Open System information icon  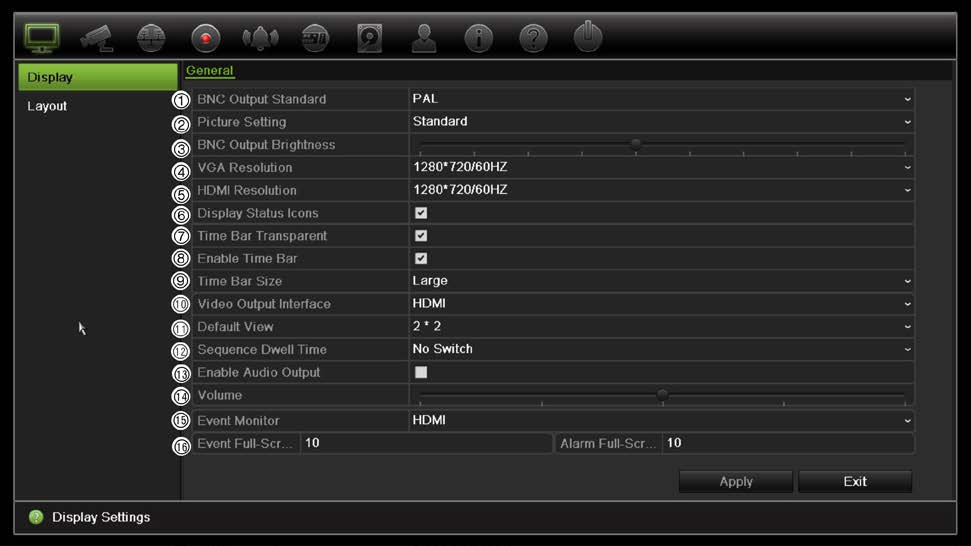point(479,38)
